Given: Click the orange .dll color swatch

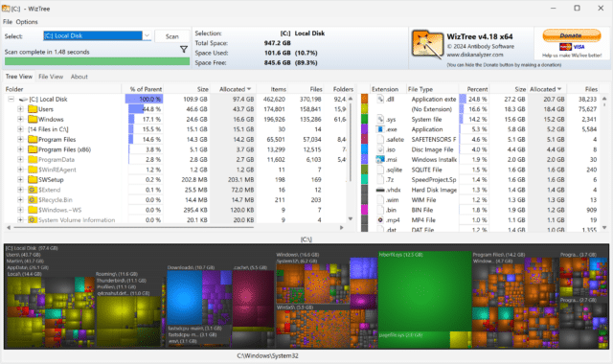Looking at the screenshot, I should pos(364,99).
